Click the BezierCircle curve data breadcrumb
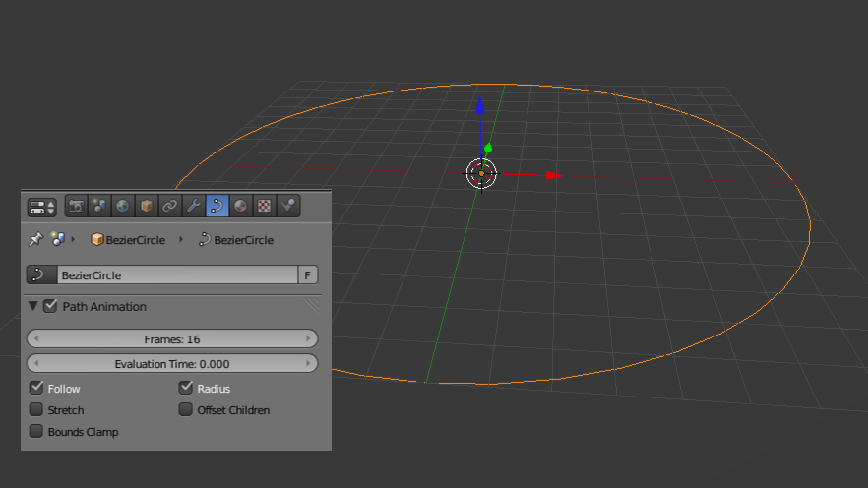This screenshot has height=488, width=868. click(x=236, y=240)
